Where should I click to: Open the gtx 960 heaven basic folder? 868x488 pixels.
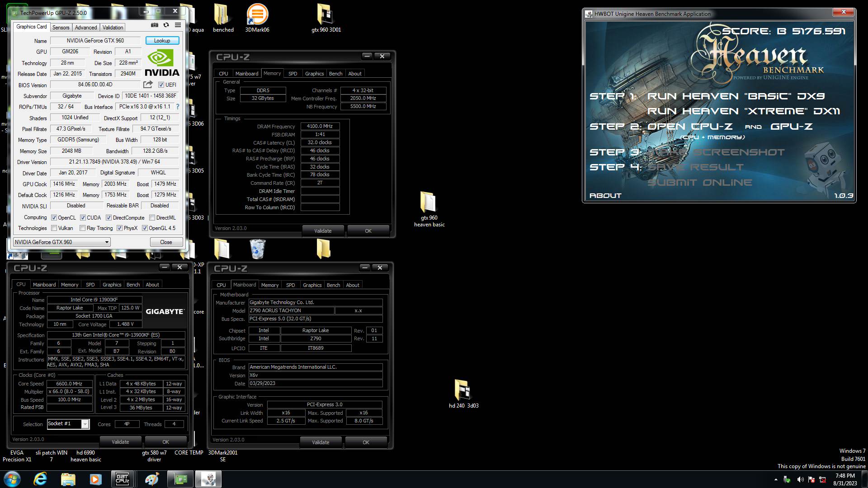point(429,209)
